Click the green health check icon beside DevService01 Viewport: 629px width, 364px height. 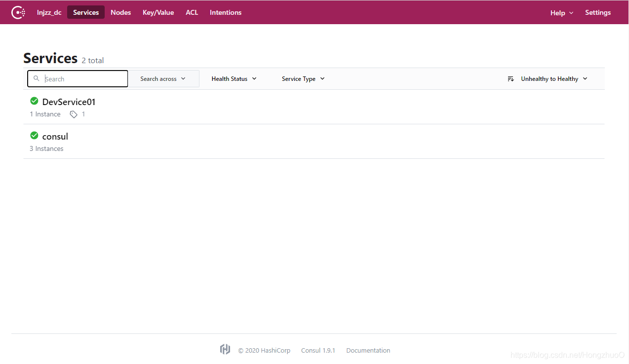[x=34, y=101]
